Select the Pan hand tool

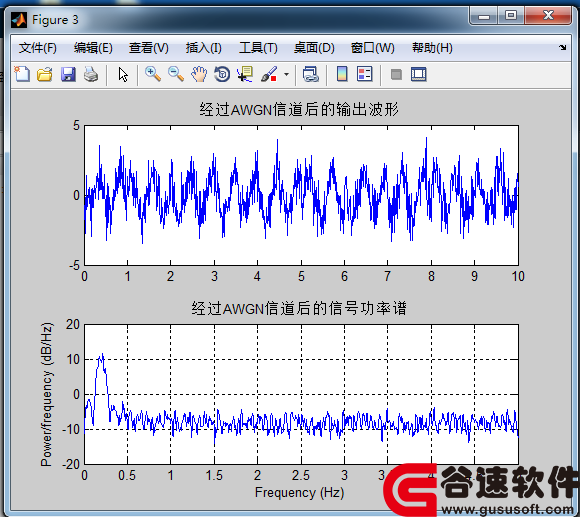[199, 74]
